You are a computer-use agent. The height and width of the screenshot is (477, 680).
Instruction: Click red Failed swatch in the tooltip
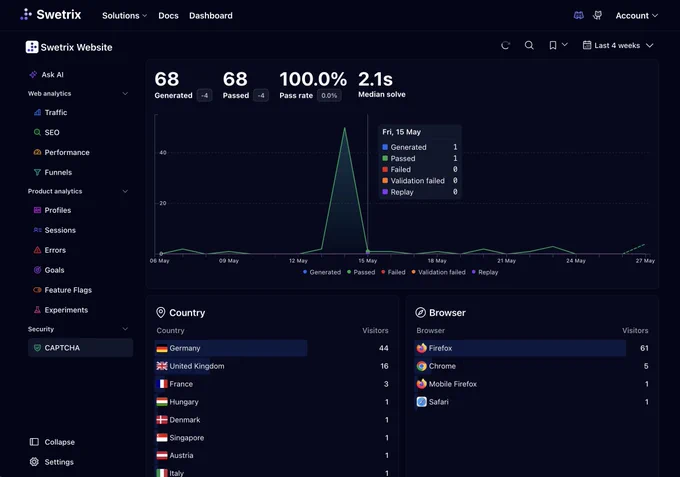click(385, 169)
